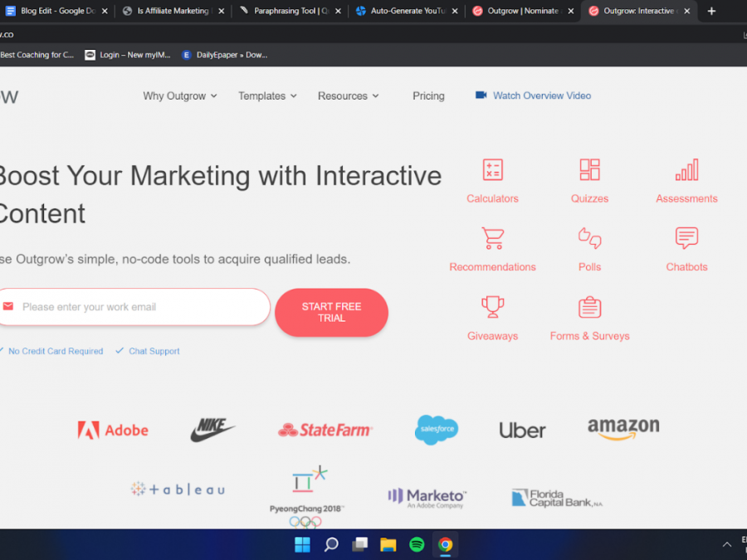
Task: Go to the Pricing page
Action: 428,96
